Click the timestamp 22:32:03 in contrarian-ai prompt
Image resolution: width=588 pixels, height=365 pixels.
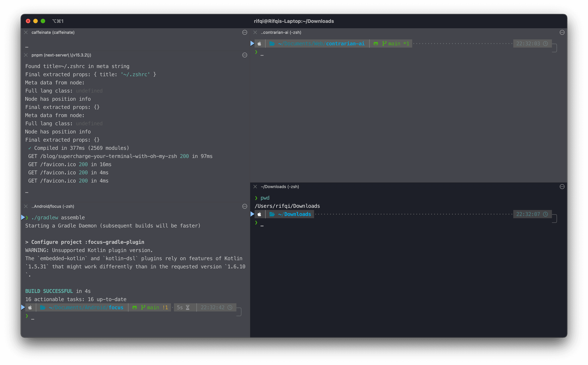tap(528, 43)
